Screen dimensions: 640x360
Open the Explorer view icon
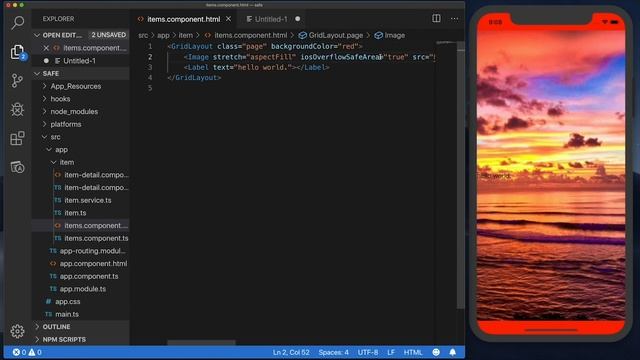(x=18, y=52)
